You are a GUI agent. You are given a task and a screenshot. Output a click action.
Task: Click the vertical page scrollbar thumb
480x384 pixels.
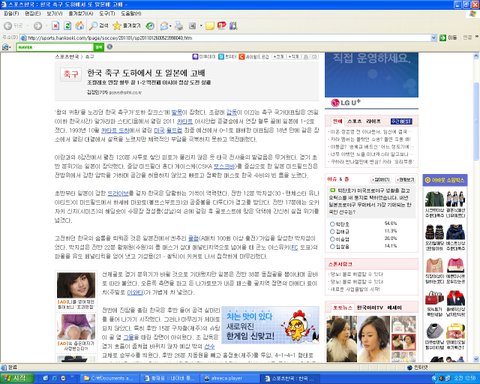click(476, 121)
